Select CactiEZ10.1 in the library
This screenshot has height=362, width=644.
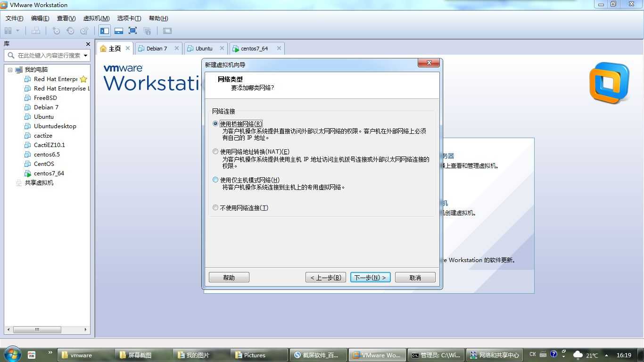pyautogui.click(x=49, y=145)
